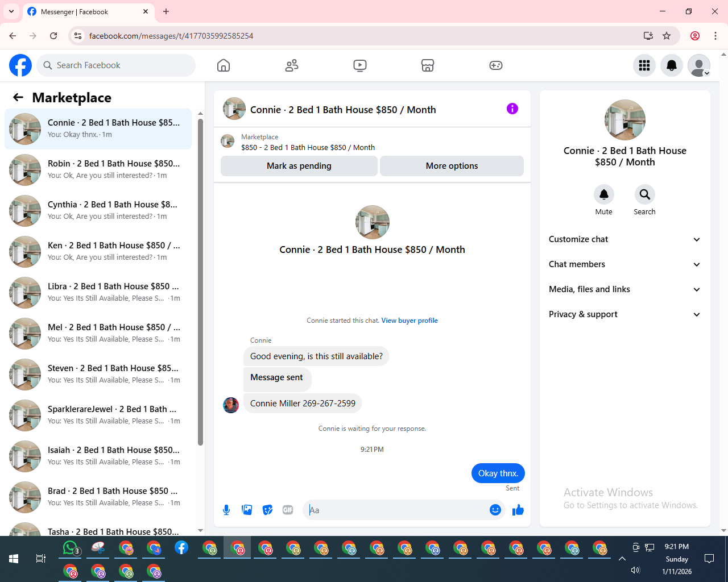Open the Facebook menu grid icon
This screenshot has height=582, width=728.
pos(644,65)
